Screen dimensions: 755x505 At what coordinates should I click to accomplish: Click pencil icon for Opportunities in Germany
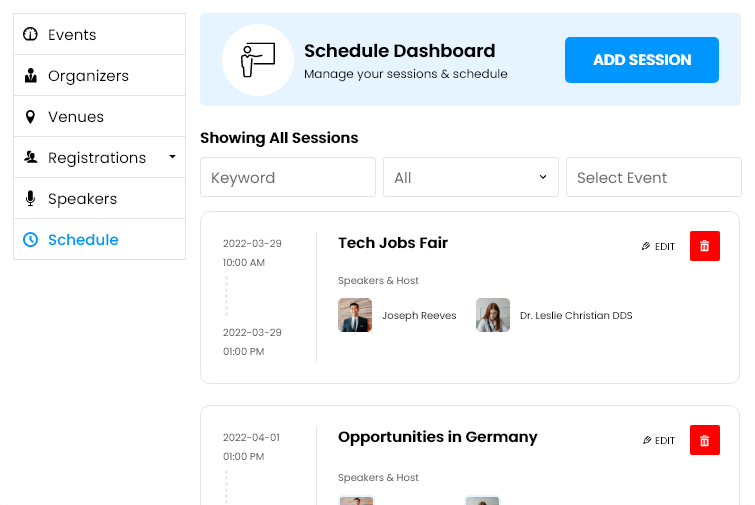tap(647, 440)
